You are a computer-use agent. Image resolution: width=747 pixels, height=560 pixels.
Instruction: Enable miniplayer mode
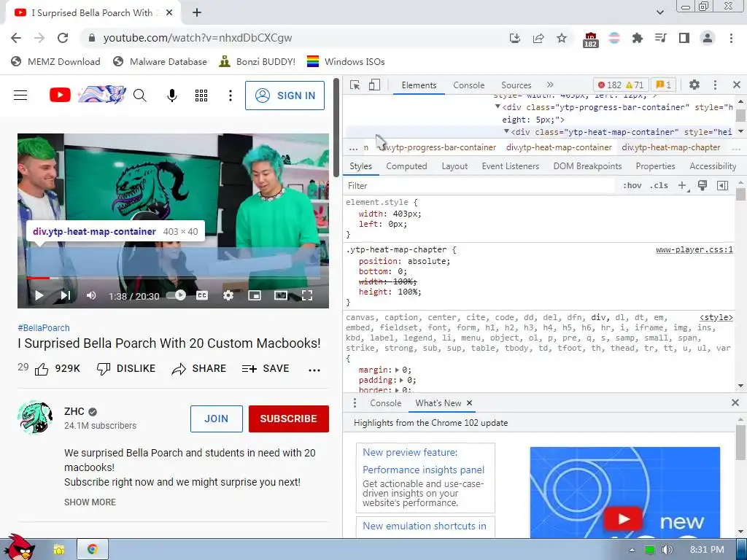tap(255, 295)
